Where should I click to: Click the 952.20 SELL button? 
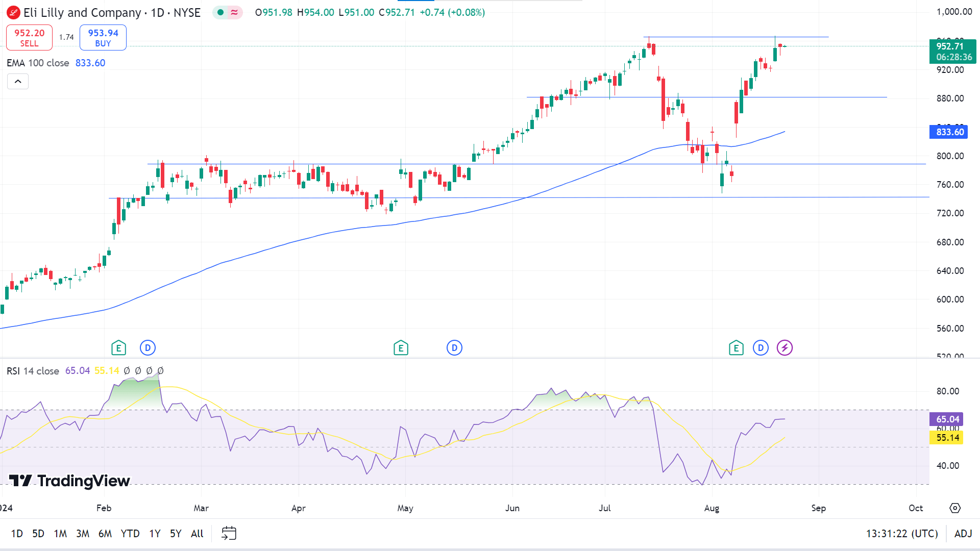coord(29,38)
